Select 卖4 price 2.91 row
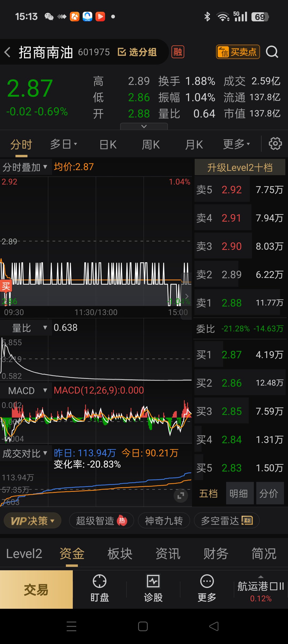 [x=240, y=218]
